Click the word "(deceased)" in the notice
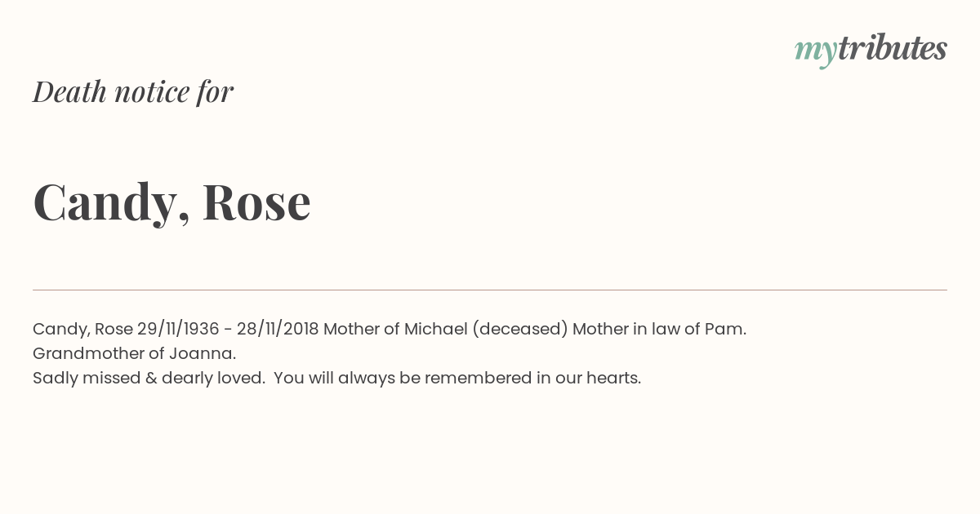 pos(519,330)
